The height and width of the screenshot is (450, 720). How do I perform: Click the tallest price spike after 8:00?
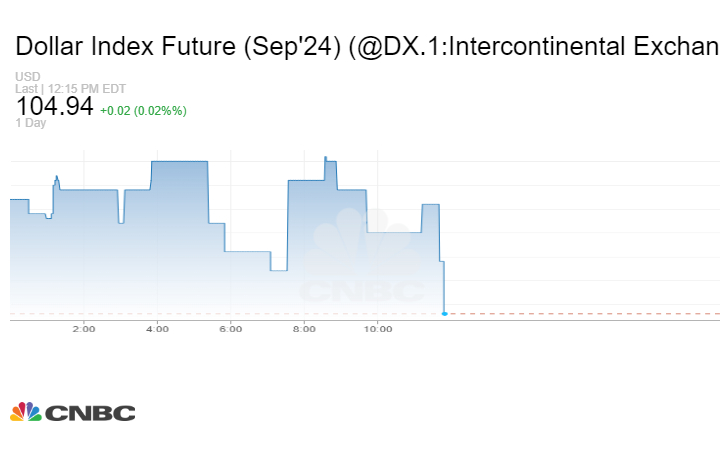[326, 158]
